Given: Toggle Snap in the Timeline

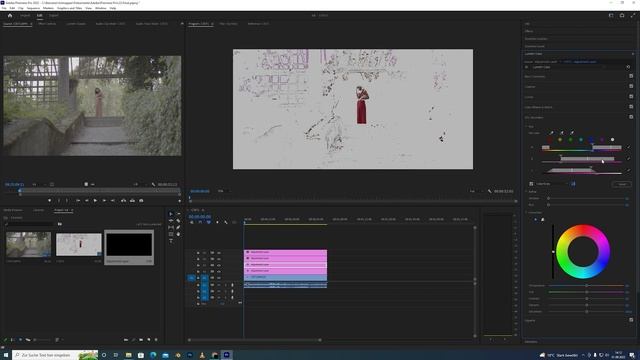Looking at the screenshot, I should [200, 222].
